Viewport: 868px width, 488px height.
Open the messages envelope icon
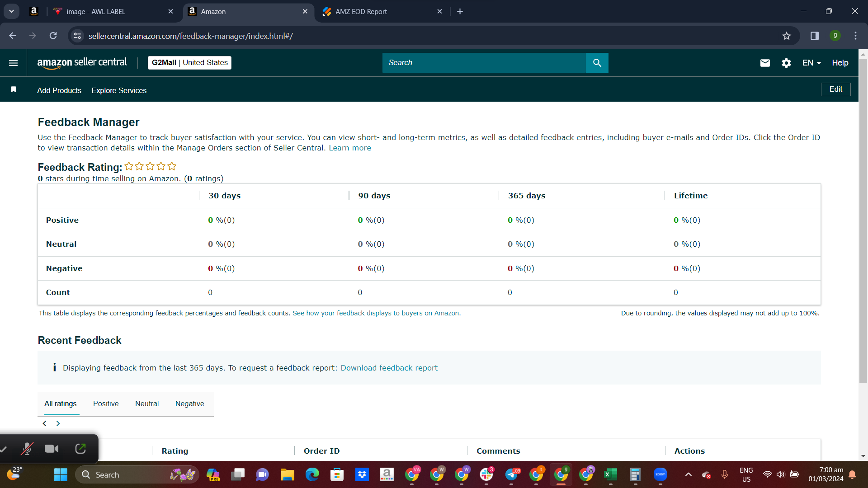tap(765, 63)
